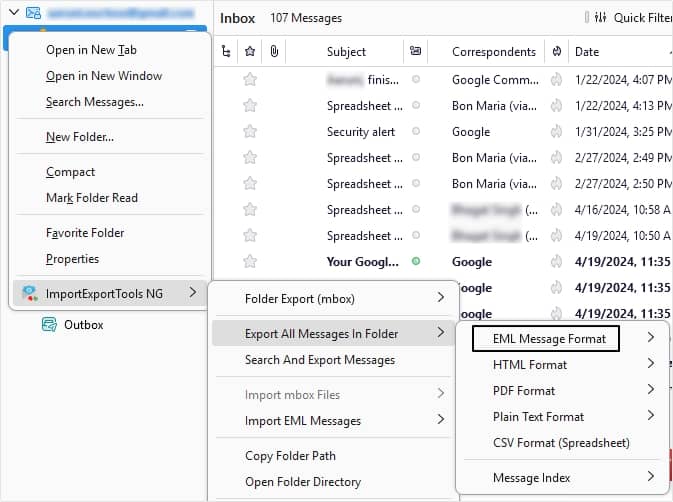
Task: Toggle junk flame on Security alert row
Action: click(x=556, y=132)
